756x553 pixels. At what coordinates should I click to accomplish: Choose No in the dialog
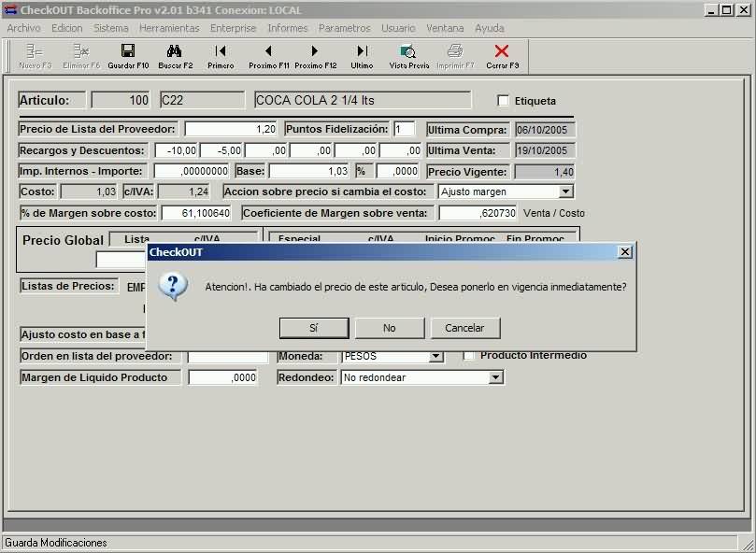[390, 328]
